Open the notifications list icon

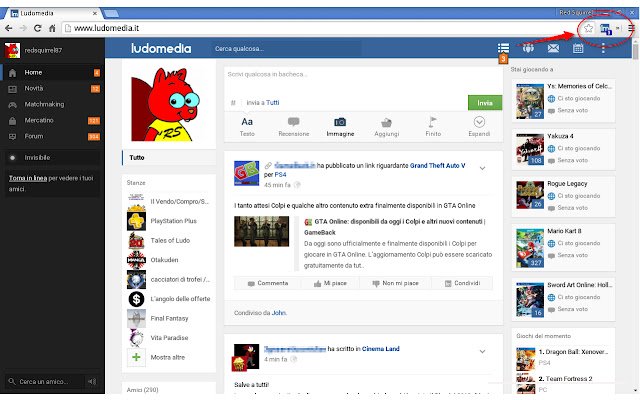[503, 48]
